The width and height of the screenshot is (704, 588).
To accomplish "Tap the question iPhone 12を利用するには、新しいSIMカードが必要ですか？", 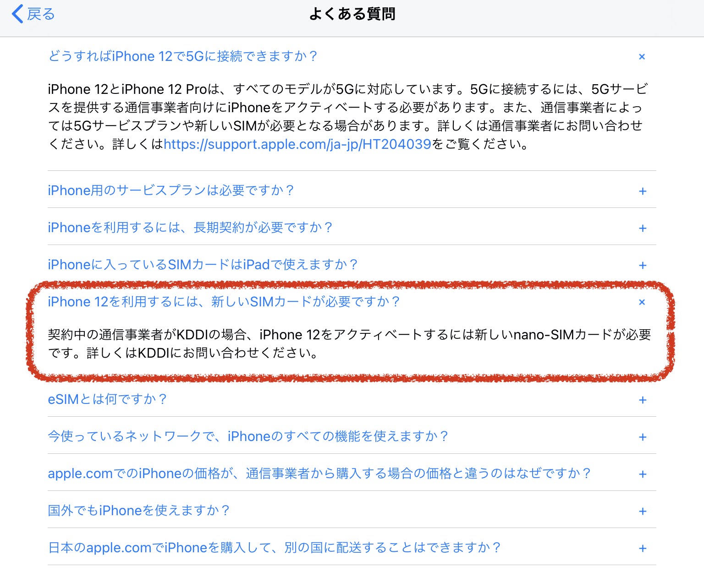I will click(224, 302).
